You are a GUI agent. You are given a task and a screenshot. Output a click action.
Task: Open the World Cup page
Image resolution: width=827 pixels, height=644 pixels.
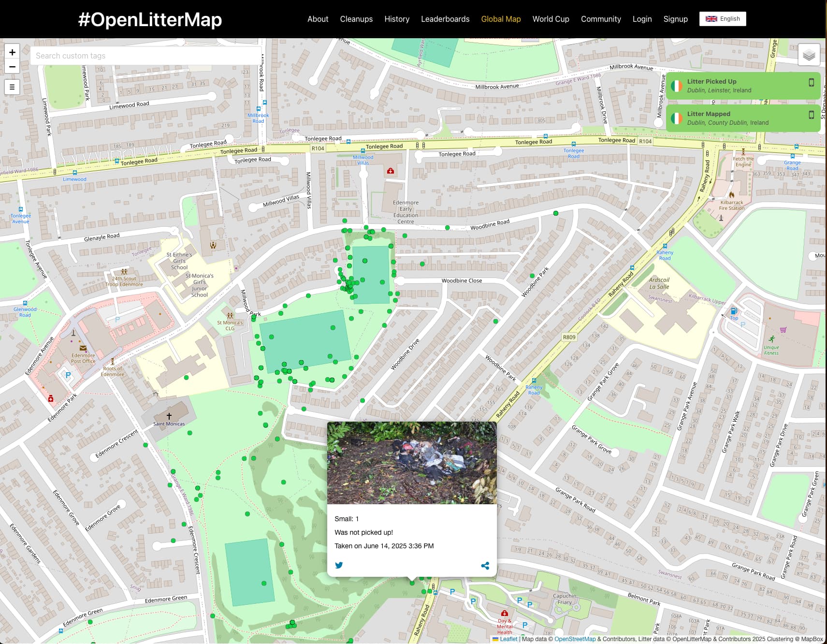551,19
